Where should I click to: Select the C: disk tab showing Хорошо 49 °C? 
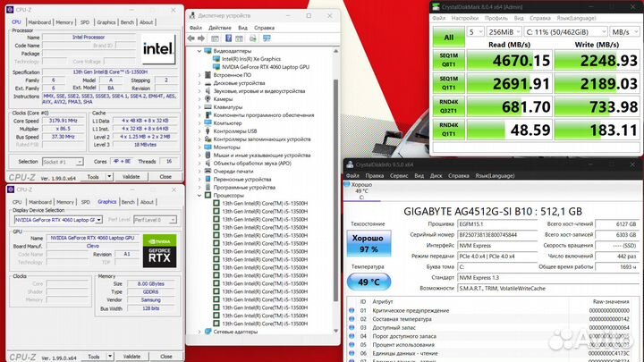click(361, 191)
